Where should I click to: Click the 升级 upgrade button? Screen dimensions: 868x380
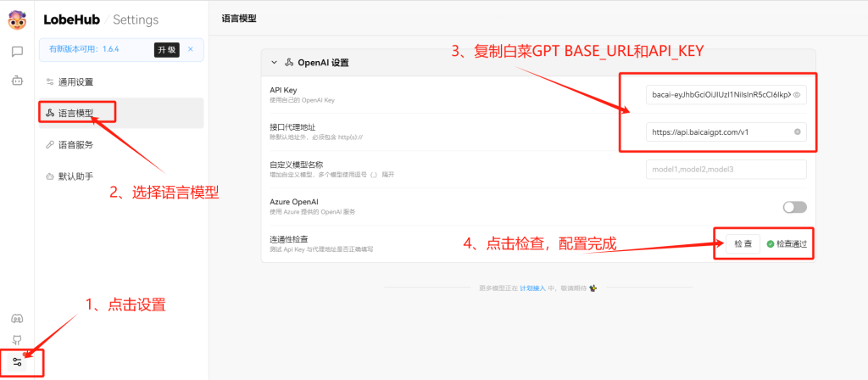coord(166,49)
